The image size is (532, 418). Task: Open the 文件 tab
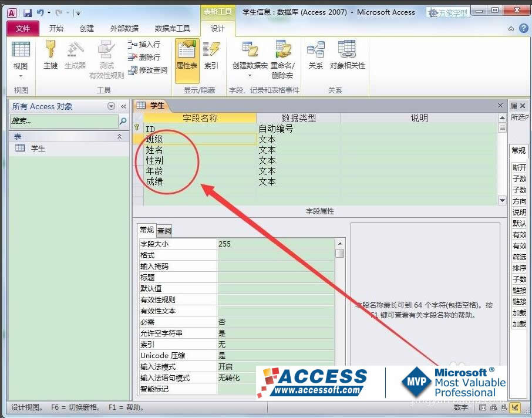(23, 29)
